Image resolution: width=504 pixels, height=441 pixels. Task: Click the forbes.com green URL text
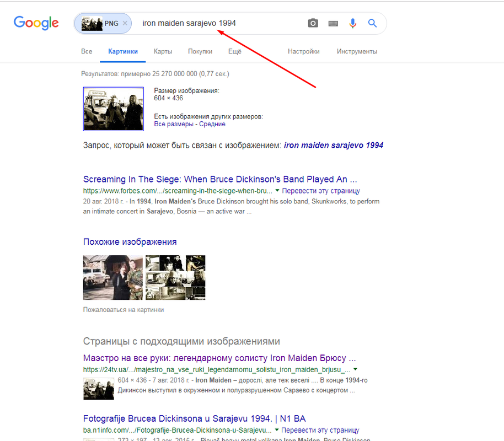(x=178, y=191)
